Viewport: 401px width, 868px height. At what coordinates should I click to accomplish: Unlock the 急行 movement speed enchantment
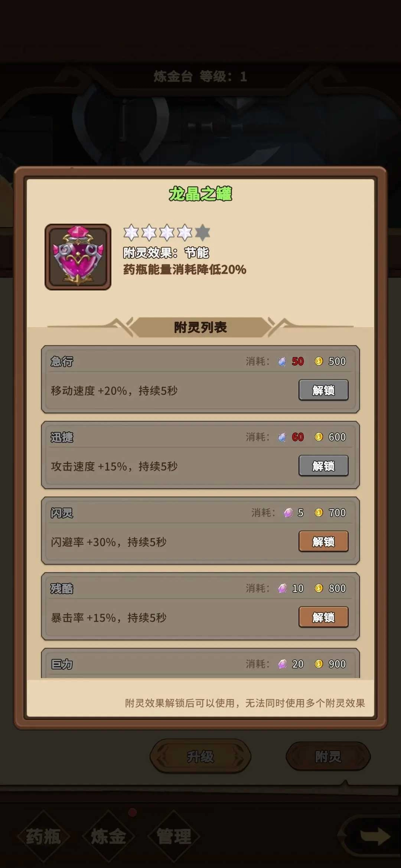[323, 390]
